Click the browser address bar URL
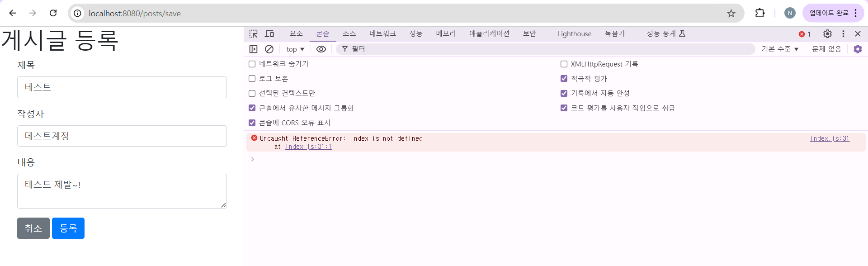The image size is (868, 266). [x=135, y=14]
